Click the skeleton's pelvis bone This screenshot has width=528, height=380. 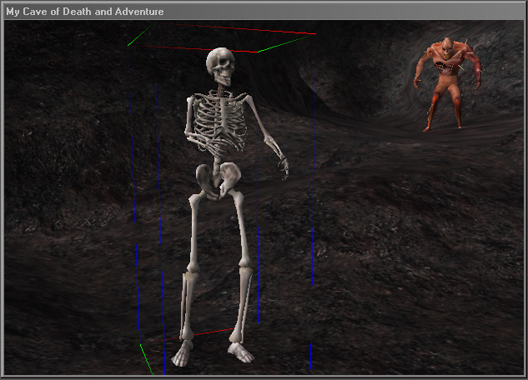tap(218, 181)
